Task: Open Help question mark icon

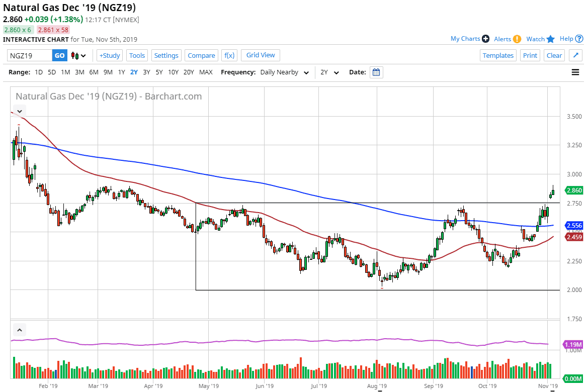Action: [579, 39]
